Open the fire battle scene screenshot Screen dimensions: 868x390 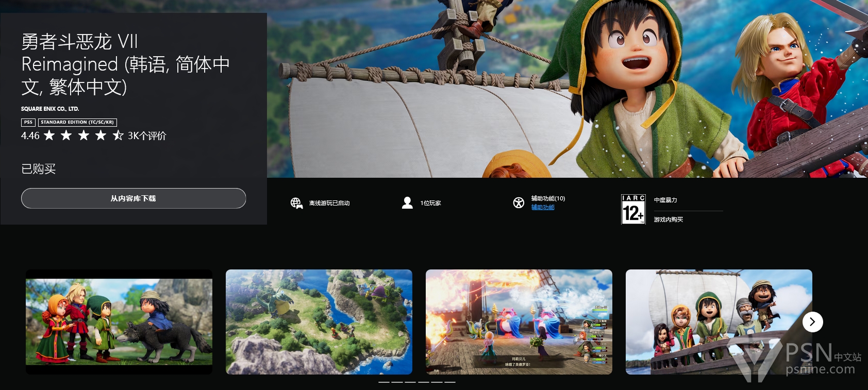click(x=519, y=322)
